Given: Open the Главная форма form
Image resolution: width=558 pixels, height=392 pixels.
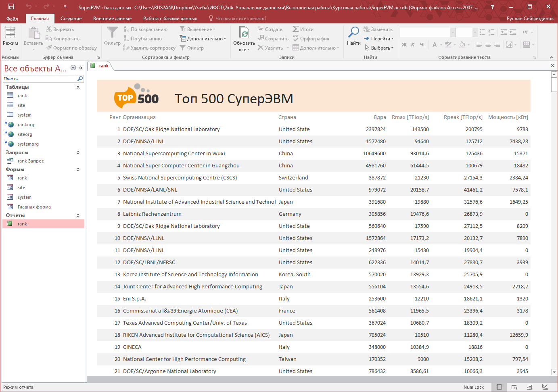Looking at the screenshot, I should tap(34, 207).
